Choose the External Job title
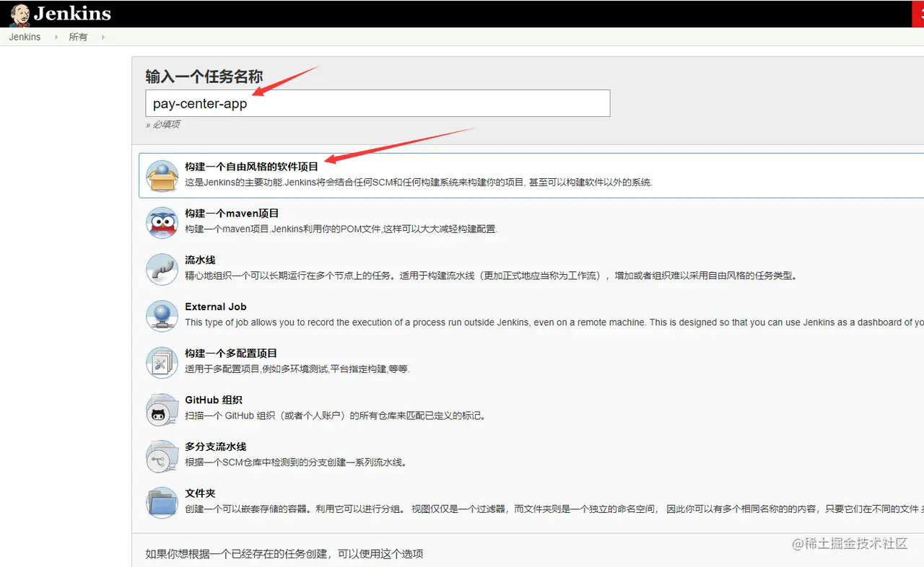Image resolution: width=924 pixels, height=567 pixels. click(x=216, y=307)
